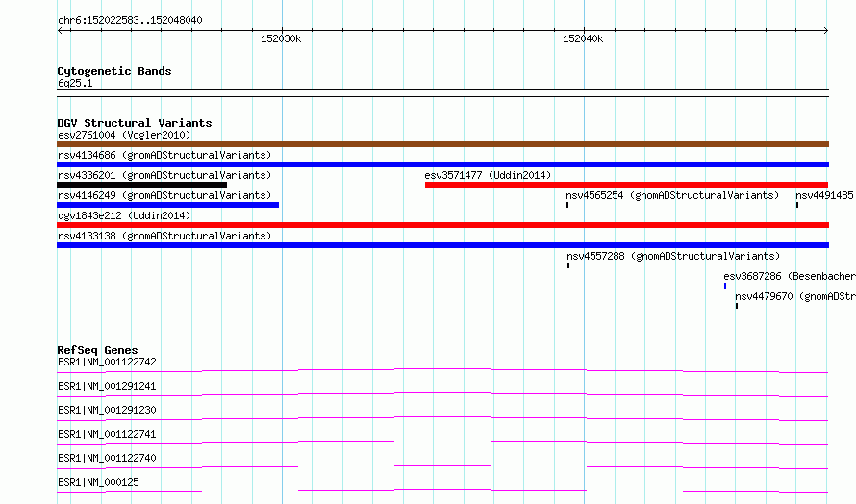Open ESR1|NM_001291241 transcript label
856x504 pixels.
(107, 386)
